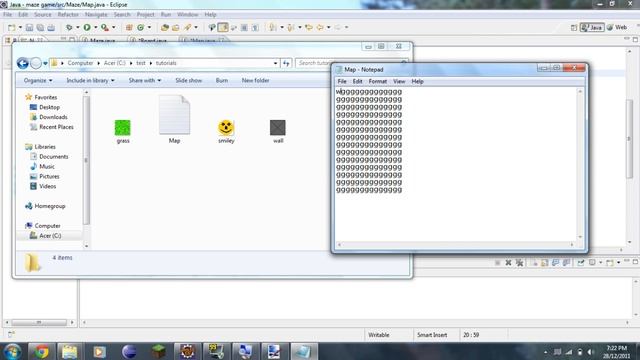Click Eclipse New Java Class icon

pos(141,27)
